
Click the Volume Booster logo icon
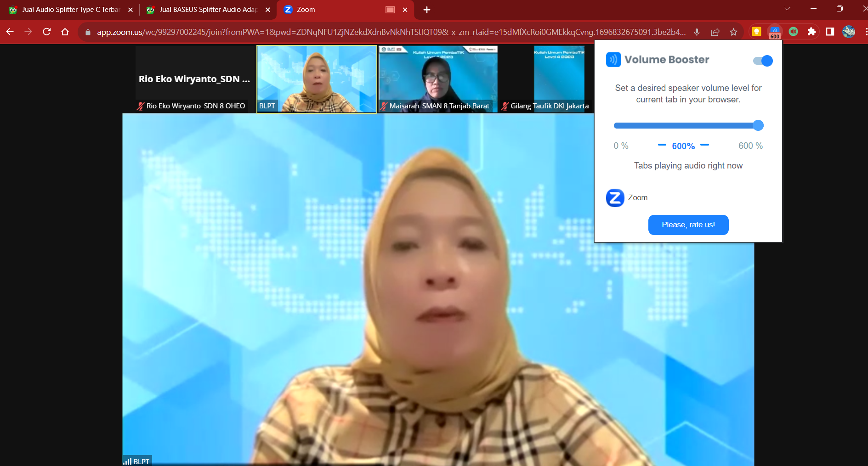tap(613, 60)
